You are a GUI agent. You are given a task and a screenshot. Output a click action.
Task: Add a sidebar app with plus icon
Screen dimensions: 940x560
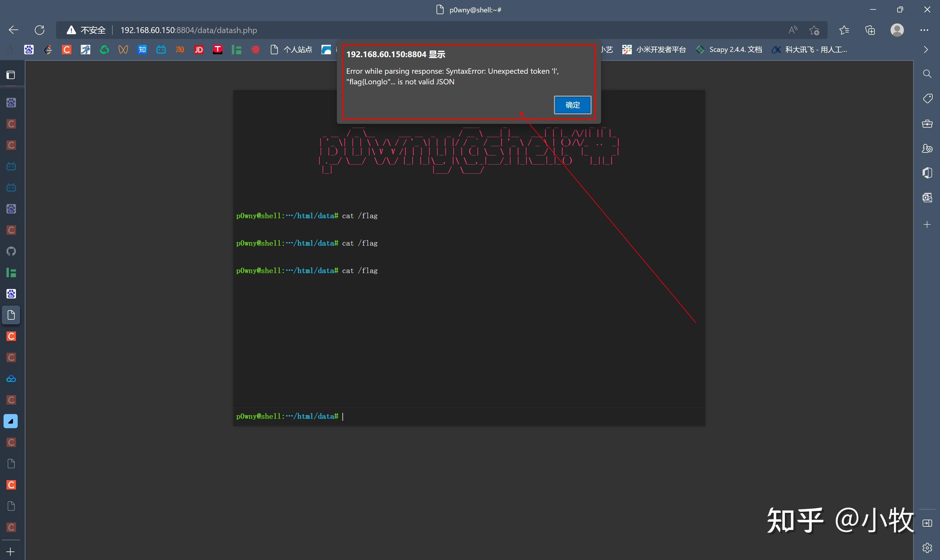point(927,225)
